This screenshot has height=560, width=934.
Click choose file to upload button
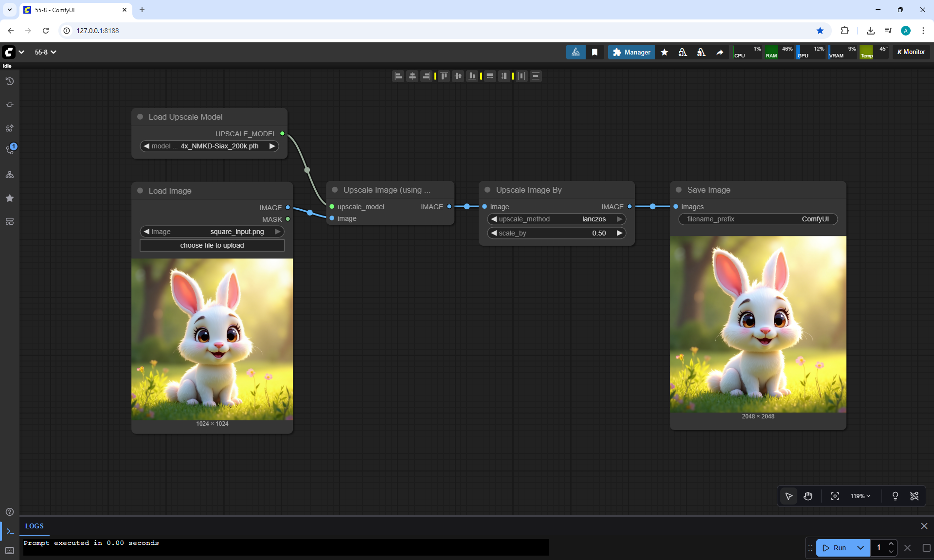pyautogui.click(x=212, y=245)
